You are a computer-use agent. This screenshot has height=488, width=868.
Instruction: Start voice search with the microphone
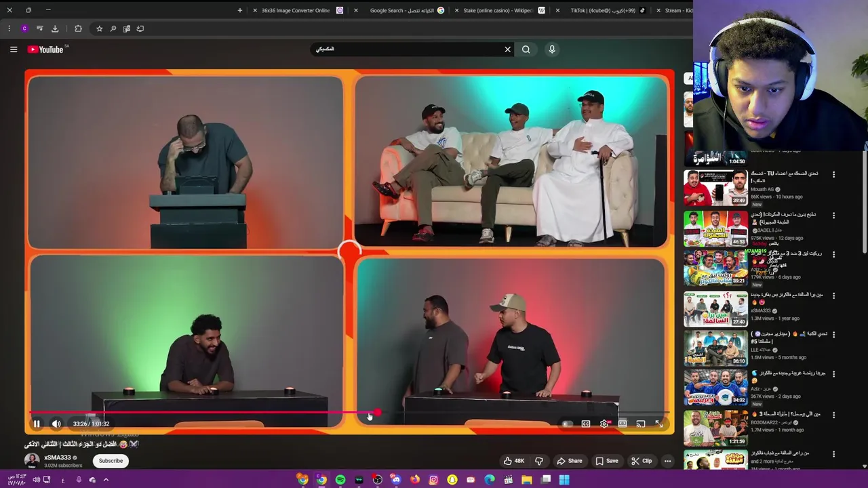[552, 49]
